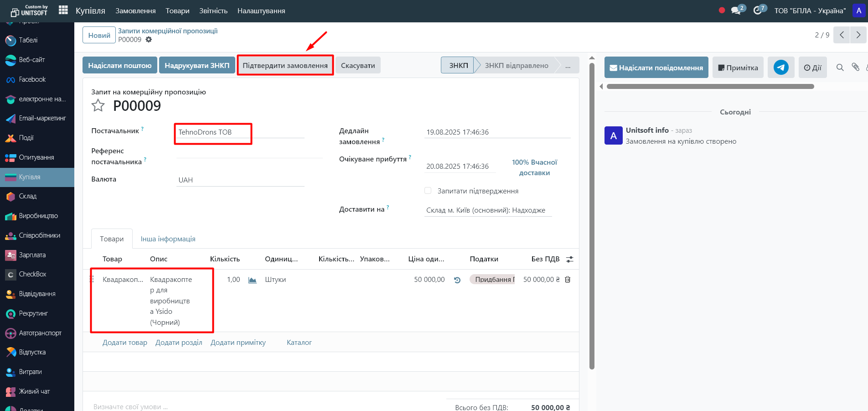The height and width of the screenshot is (411, 868).
Task: Open the gear actions menu near P00009
Action: pos(149,40)
